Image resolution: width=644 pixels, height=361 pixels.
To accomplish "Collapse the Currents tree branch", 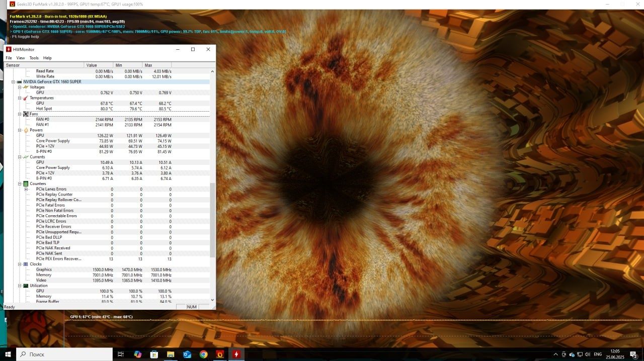I will click(20, 157).
